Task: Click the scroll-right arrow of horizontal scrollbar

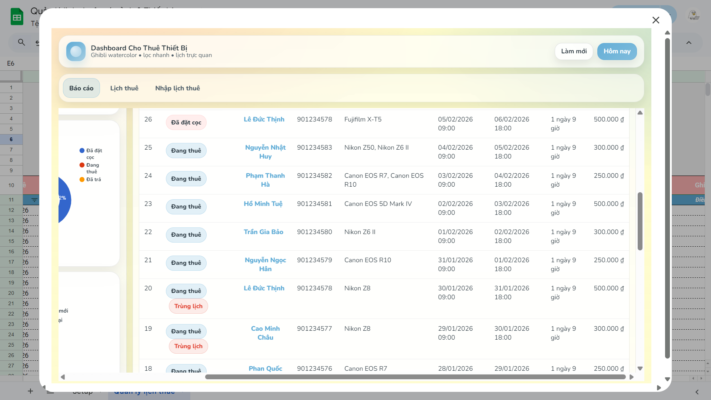Action: (631, 377)
